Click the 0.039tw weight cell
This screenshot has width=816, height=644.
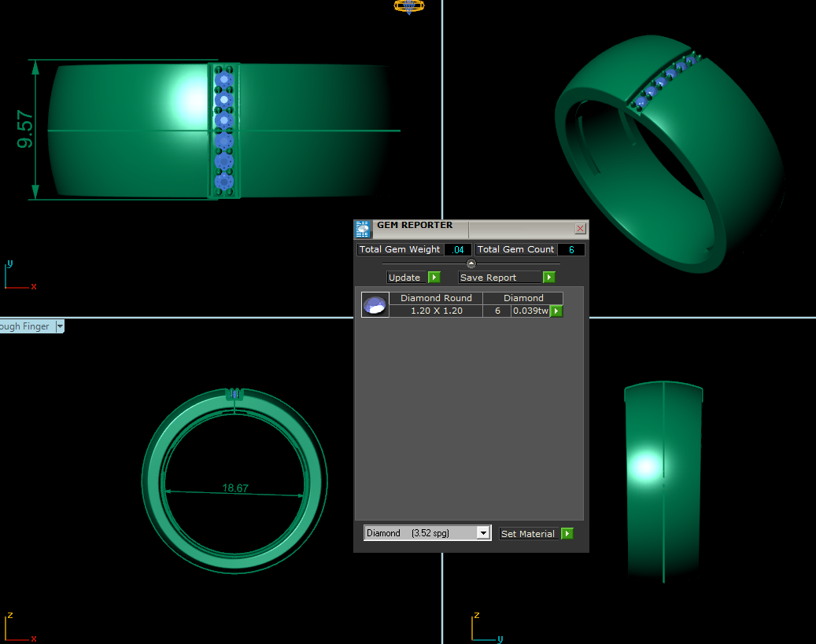tap(530, 311)
